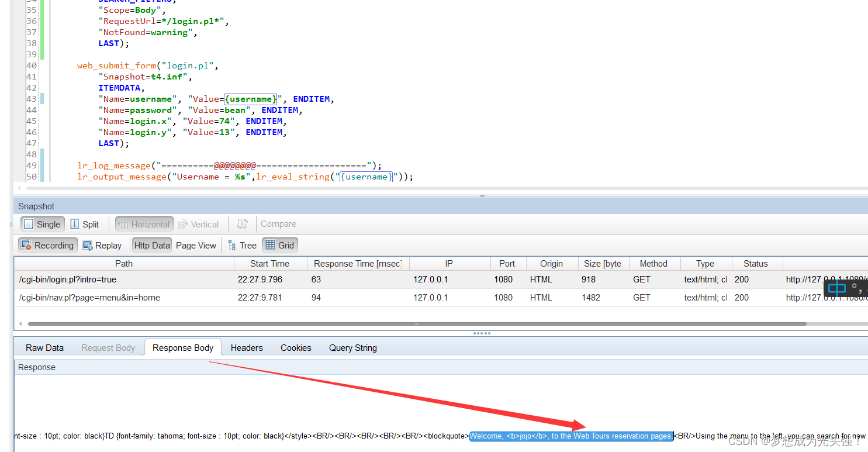Click lr_log_message on line 49
Screen dimensions: 868x452
(x=114, y=165)
